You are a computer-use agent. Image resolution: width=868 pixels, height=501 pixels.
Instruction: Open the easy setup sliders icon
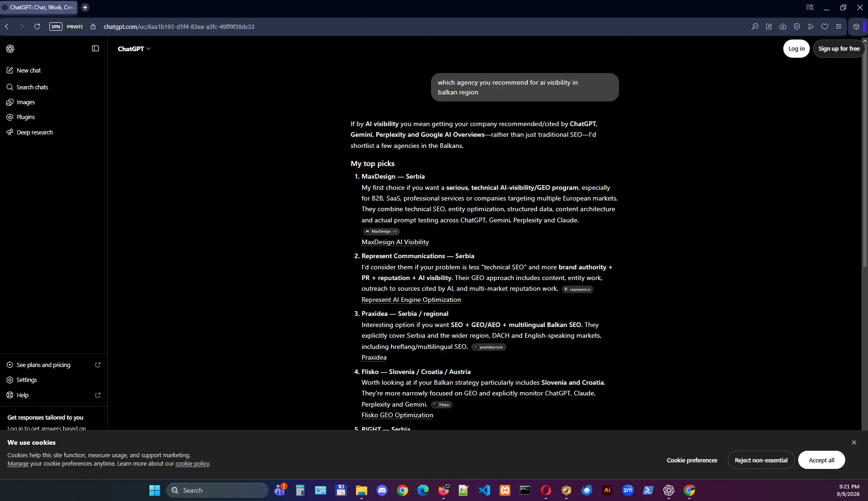click(x=839, y=27)
